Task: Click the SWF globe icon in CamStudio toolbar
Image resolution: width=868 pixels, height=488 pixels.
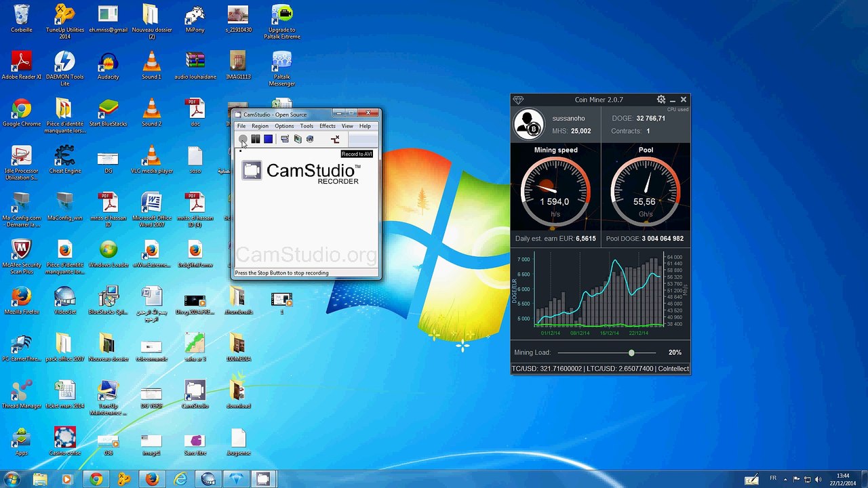Action: click(310, 139)
